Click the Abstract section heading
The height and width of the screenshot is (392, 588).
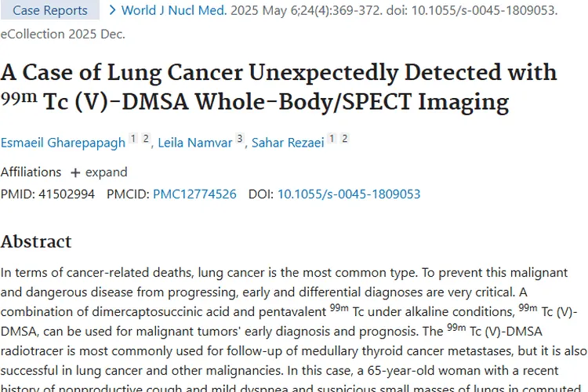pyautogui.click(x=36, y=241)
